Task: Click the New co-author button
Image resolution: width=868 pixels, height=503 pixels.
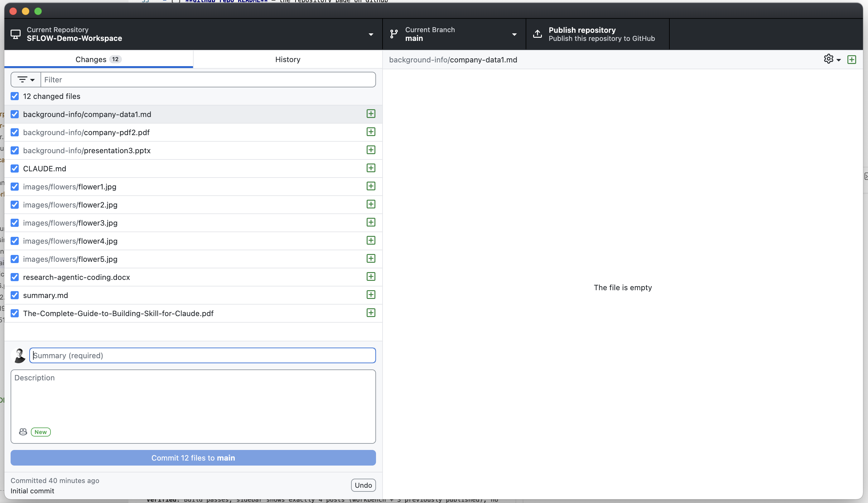Action: (40, 432)
